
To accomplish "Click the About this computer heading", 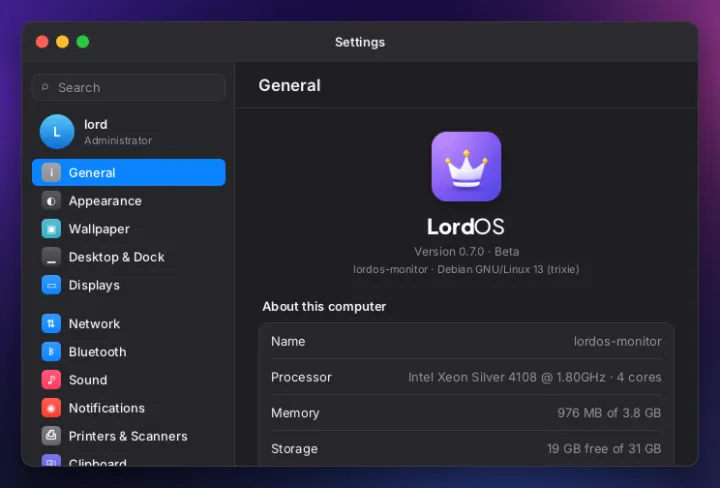I will tap(324, 307).
